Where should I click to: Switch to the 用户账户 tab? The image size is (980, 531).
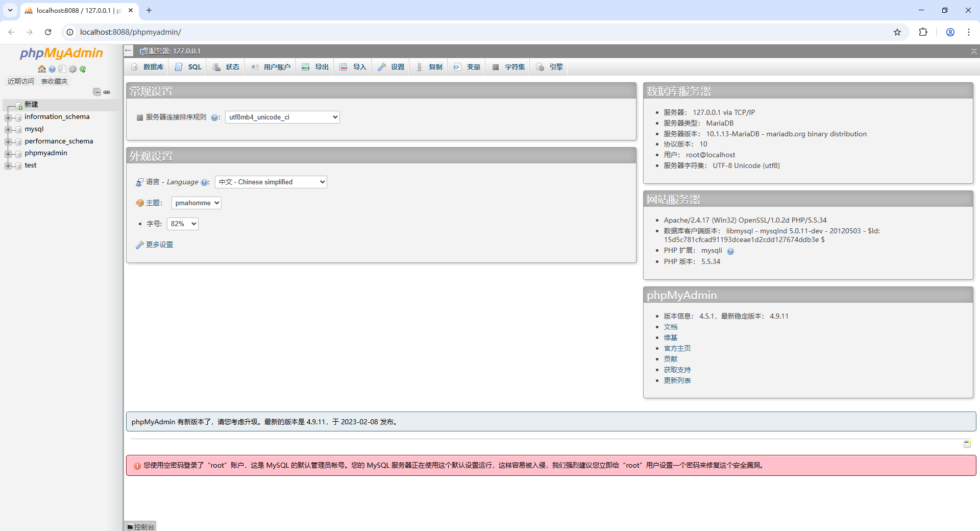pyautogui.click(x=271, y=67)
